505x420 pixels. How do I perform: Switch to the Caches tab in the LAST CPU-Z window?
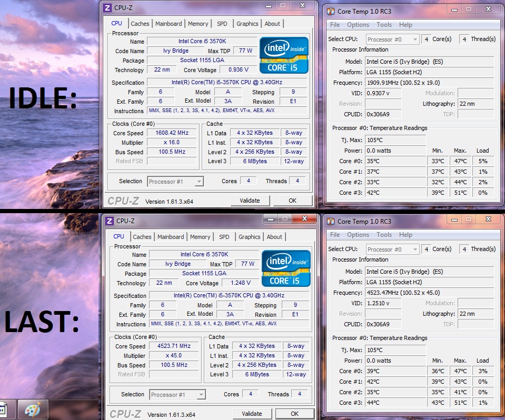coord(142,237)
